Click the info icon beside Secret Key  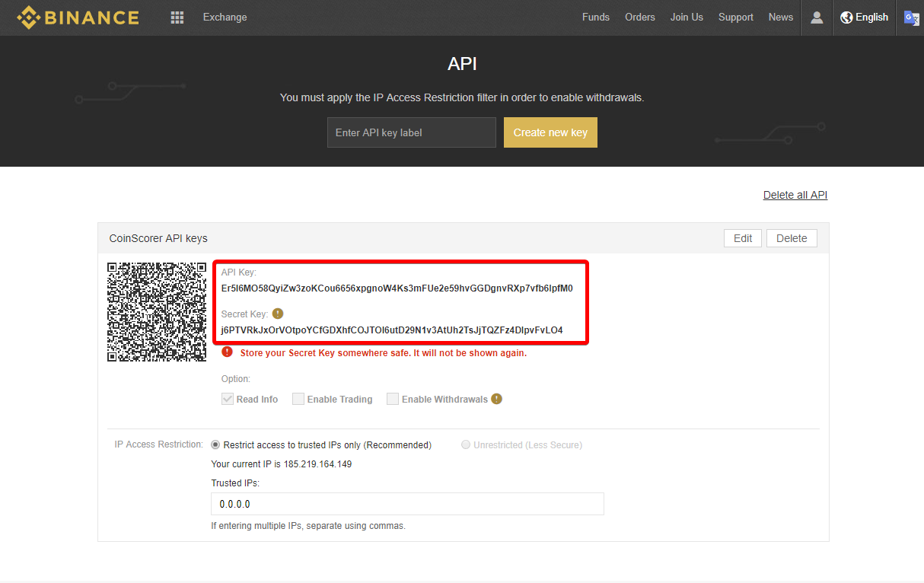pyautogui.click(x=278, y=314)
